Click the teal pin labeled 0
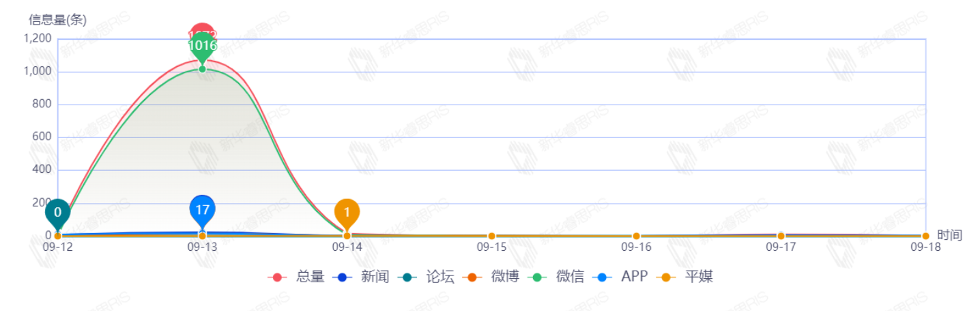Viewport: 980px width, 311px height. [57, 212]
